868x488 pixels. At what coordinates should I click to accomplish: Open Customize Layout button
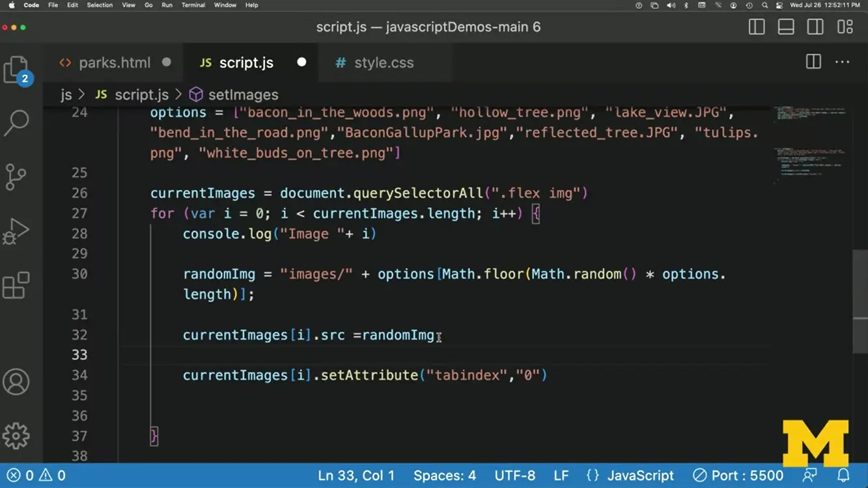pos(845,27)
